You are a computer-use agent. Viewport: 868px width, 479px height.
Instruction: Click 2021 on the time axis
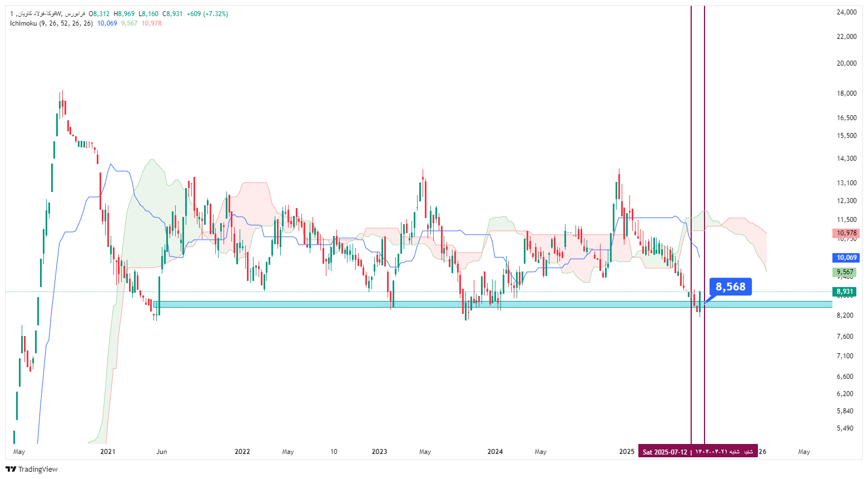pos(107,452)
